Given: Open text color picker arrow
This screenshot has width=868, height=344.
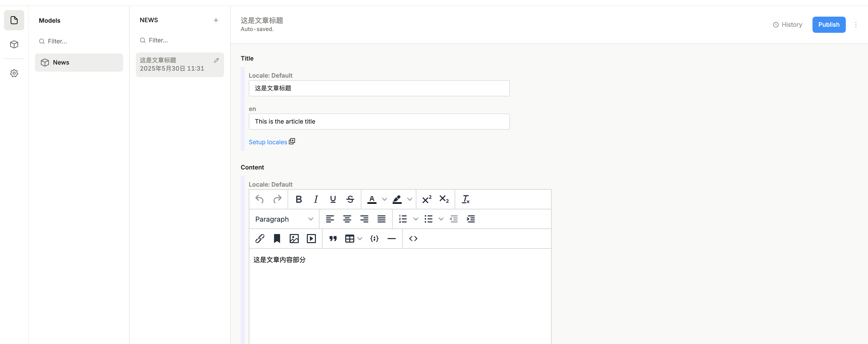Looking at the screenshot, I should [384, 199].
